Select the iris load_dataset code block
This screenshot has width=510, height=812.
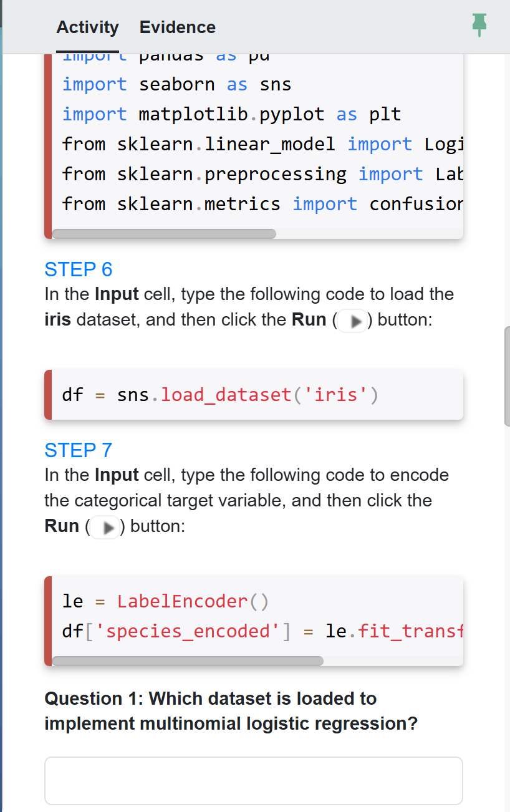click(253, 394)
